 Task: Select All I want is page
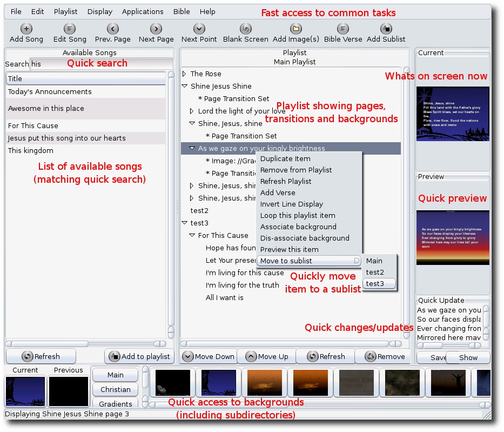(x=224, y=297)
